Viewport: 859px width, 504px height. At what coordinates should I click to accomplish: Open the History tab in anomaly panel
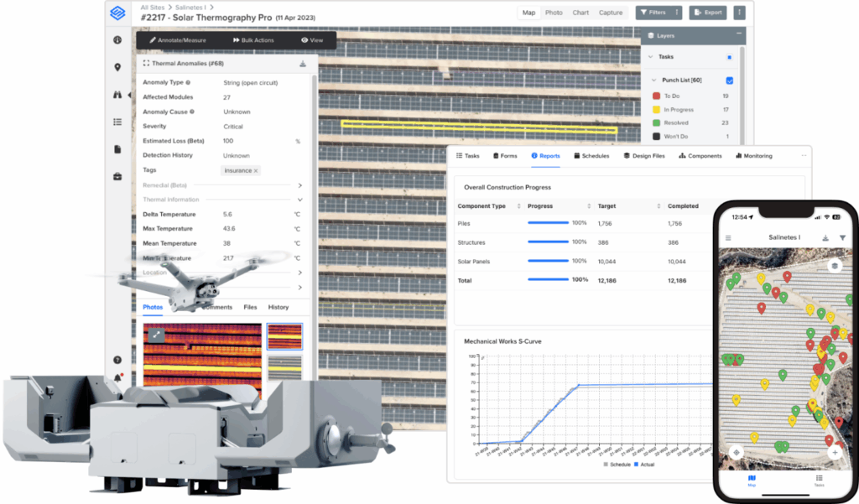(279, 307)
